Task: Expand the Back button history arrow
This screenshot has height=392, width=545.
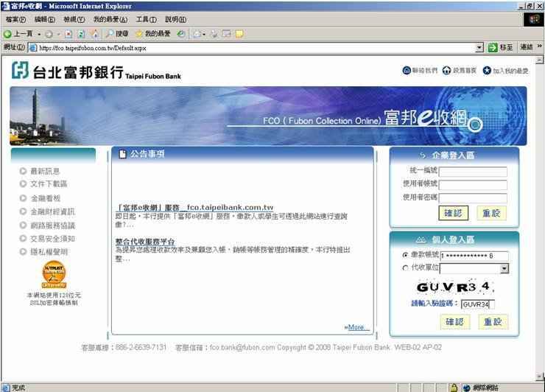Action: click(39, 34)
